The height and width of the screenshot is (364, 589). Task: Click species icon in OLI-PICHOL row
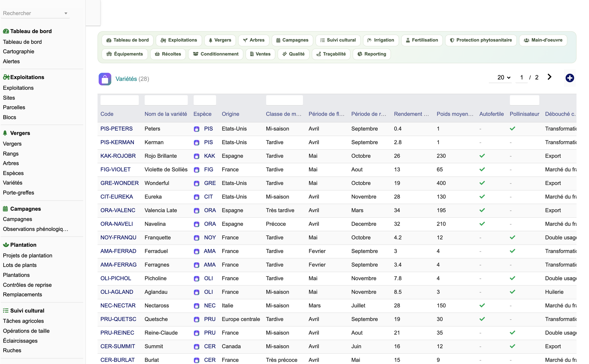[196, 279]
